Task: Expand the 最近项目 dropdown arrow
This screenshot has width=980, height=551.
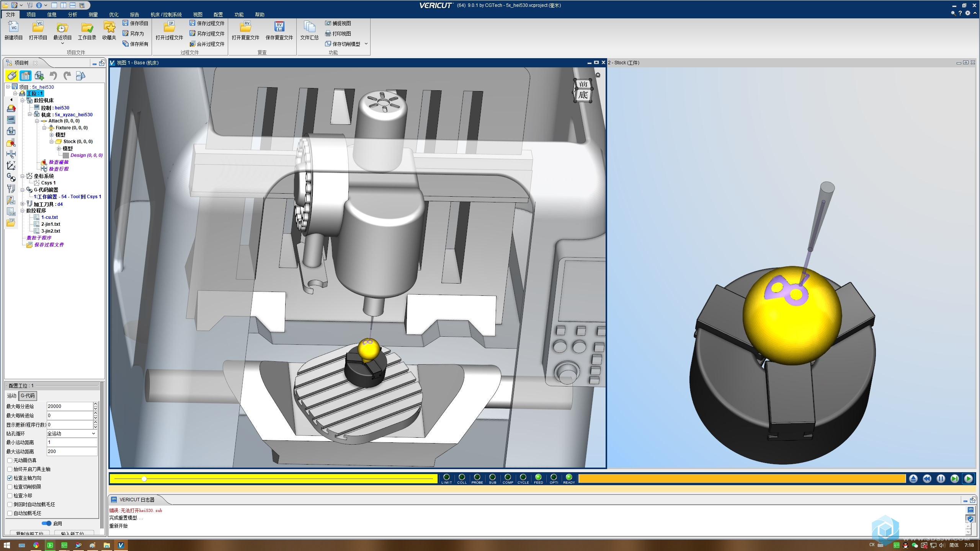Action: pos(62,43)
